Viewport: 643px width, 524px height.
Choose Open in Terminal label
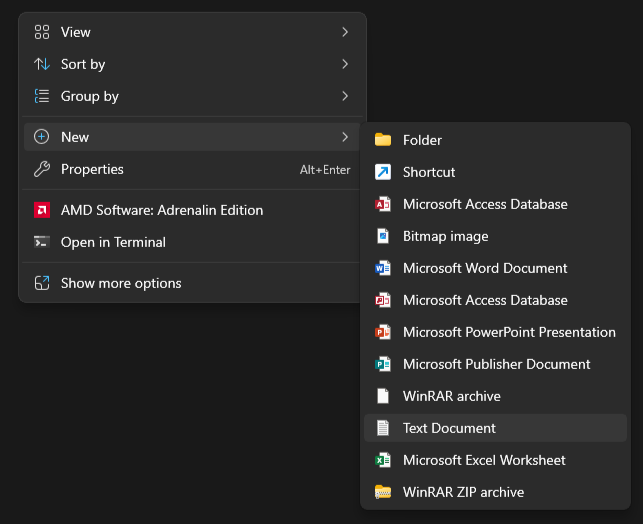tap(113, 242)
